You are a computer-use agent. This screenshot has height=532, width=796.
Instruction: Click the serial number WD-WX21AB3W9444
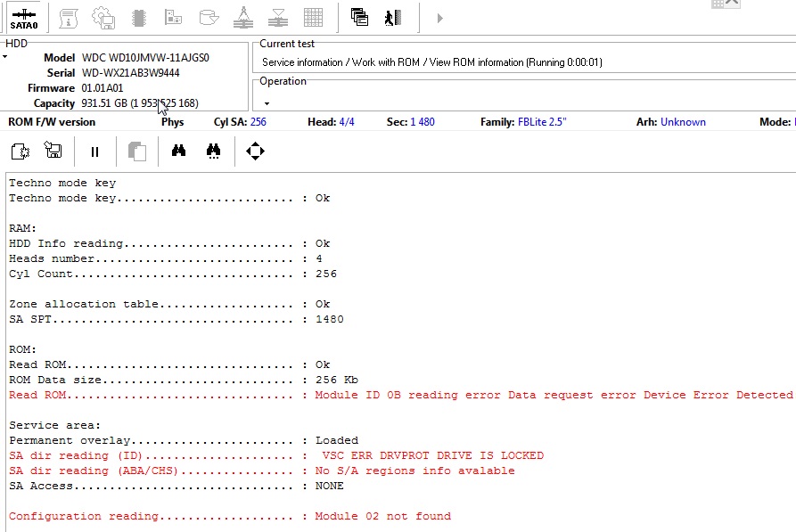pyautogui.click(x=131, y=72)
